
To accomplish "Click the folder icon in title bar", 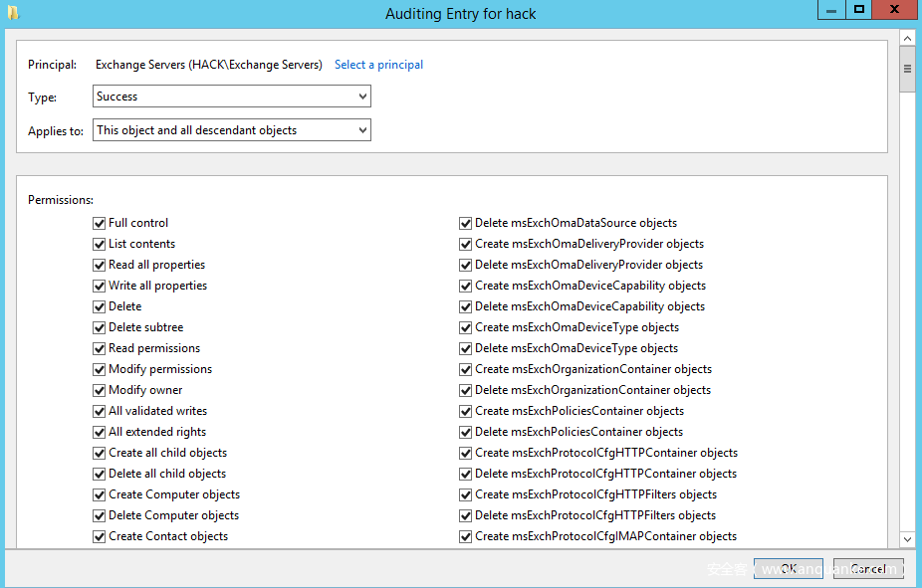I will (12, 13).
